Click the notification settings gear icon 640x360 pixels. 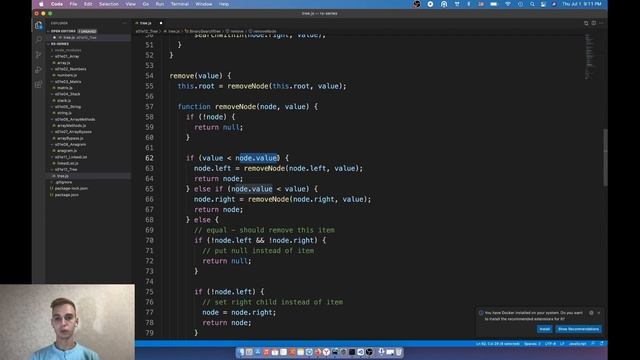coord(591,313)
